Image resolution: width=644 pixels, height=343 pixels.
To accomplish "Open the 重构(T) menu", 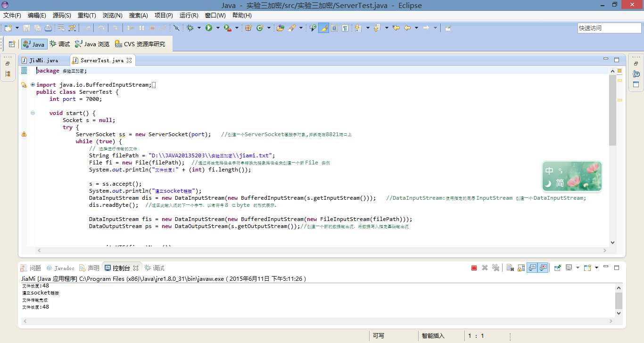I will click(x=87, y=15).
